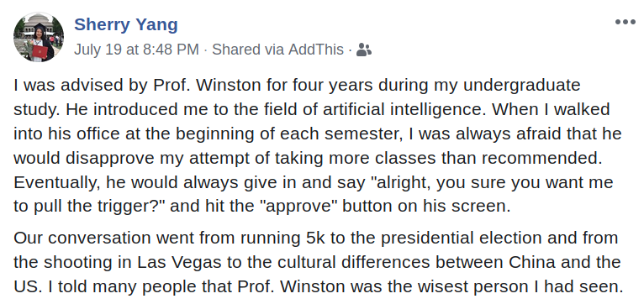644x304 pixels.
Task: Click the friends audience icon
Action: [364, 50]
